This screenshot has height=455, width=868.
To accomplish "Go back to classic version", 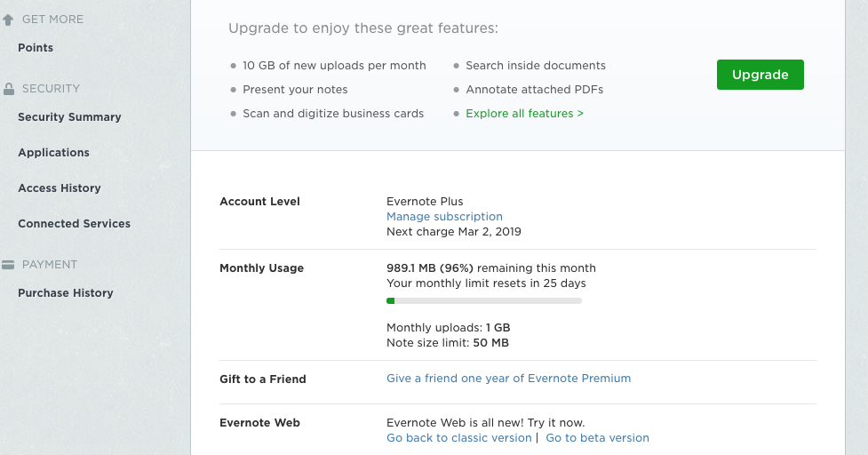I will [x=458, y=438].
